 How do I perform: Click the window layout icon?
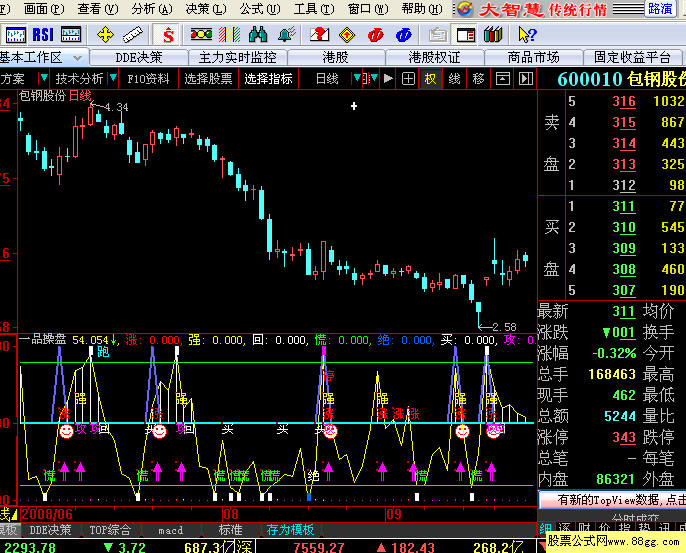(x=466, y=35)
